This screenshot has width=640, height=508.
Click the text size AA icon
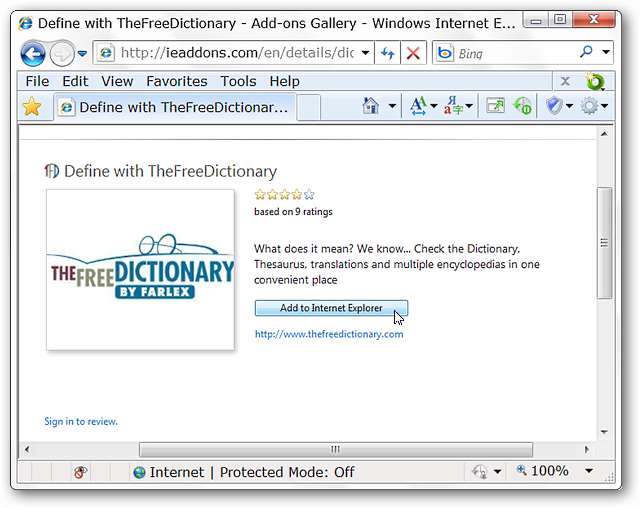point(418,106)
